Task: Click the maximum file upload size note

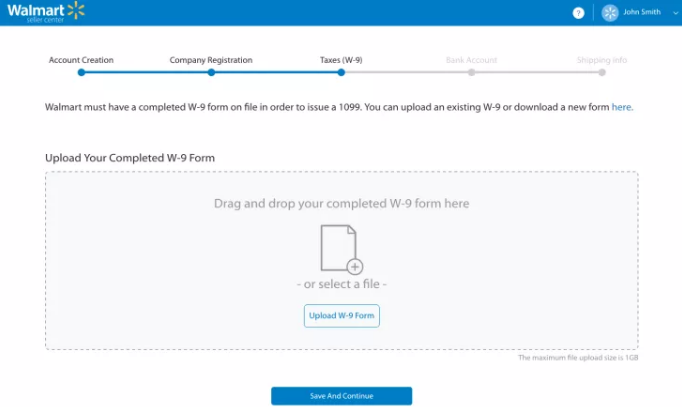Action: pyautogui.click(x=578, y=357)
